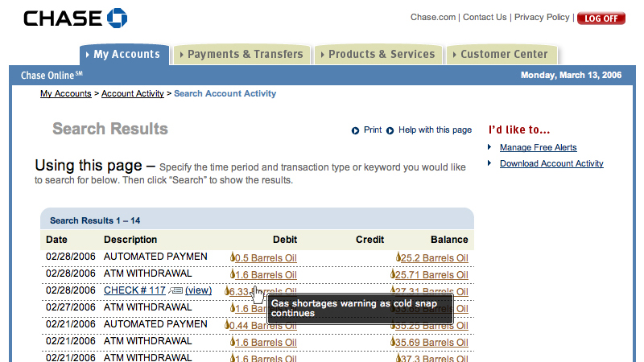Switch to Payments & Transfers tab
This screenshot has height=362, width=644.
pyautogui.click(x=242, y=54)
